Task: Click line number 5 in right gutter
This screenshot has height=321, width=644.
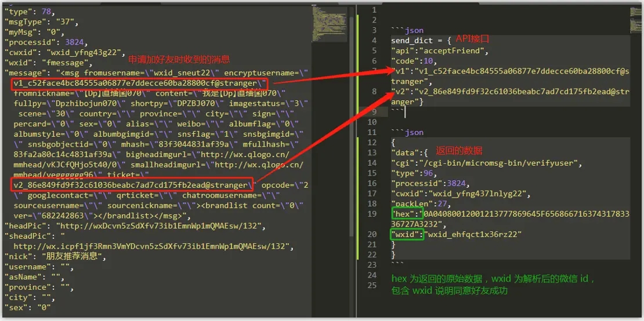Action: (x=374, y=51)
